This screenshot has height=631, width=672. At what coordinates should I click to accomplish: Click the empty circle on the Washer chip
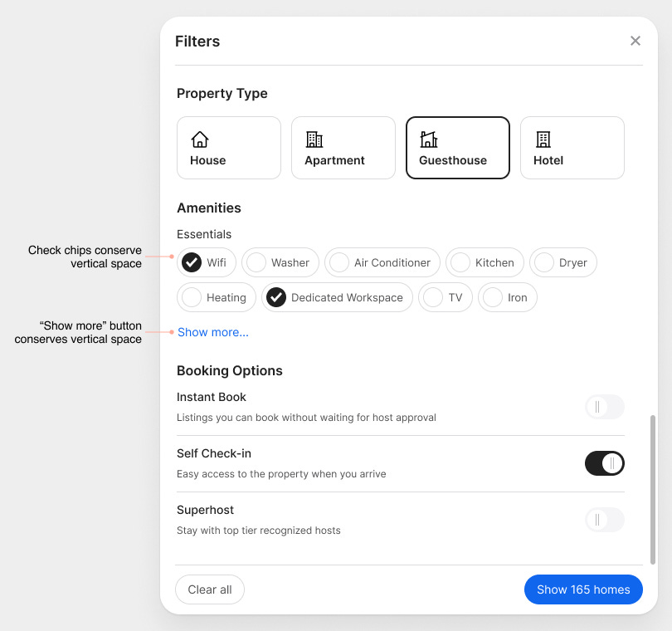[258, 262]
